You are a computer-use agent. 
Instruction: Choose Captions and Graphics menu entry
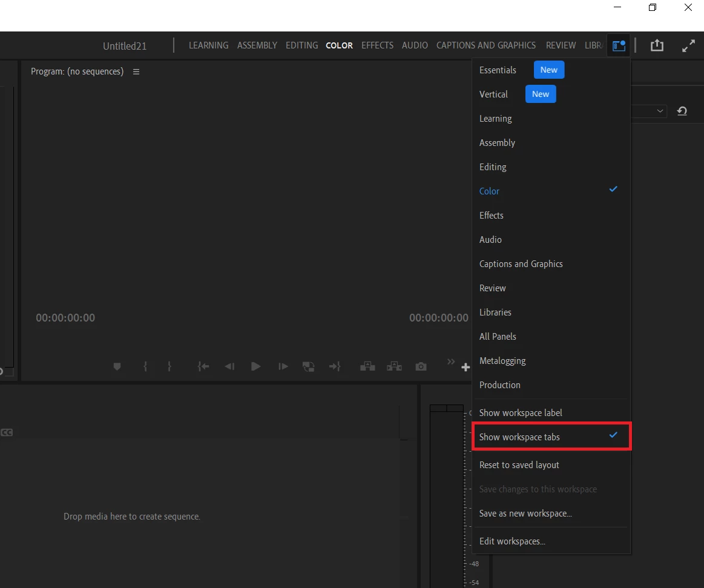click(x=551, y=264)
